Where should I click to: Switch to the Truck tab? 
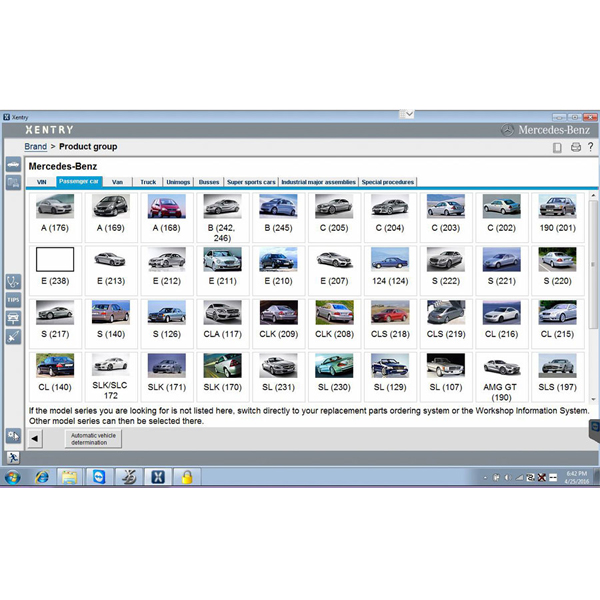(148, 182)
